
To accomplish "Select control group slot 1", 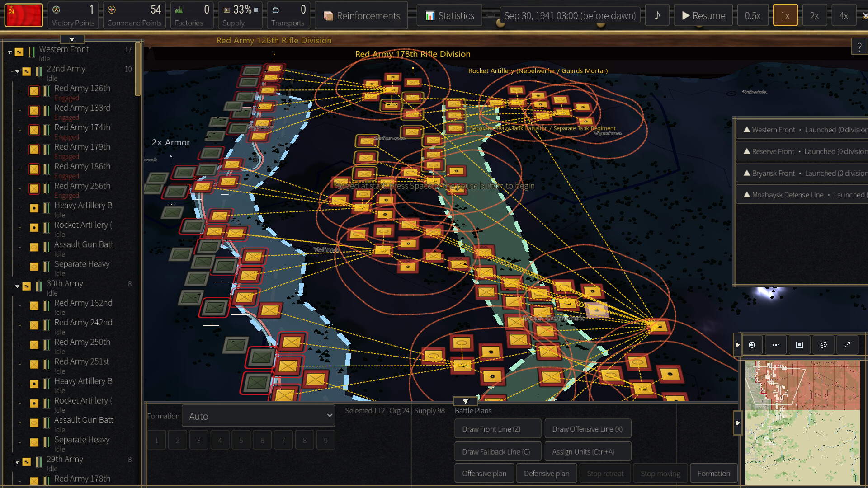I will pyautogui.click(x=156, y=440).
